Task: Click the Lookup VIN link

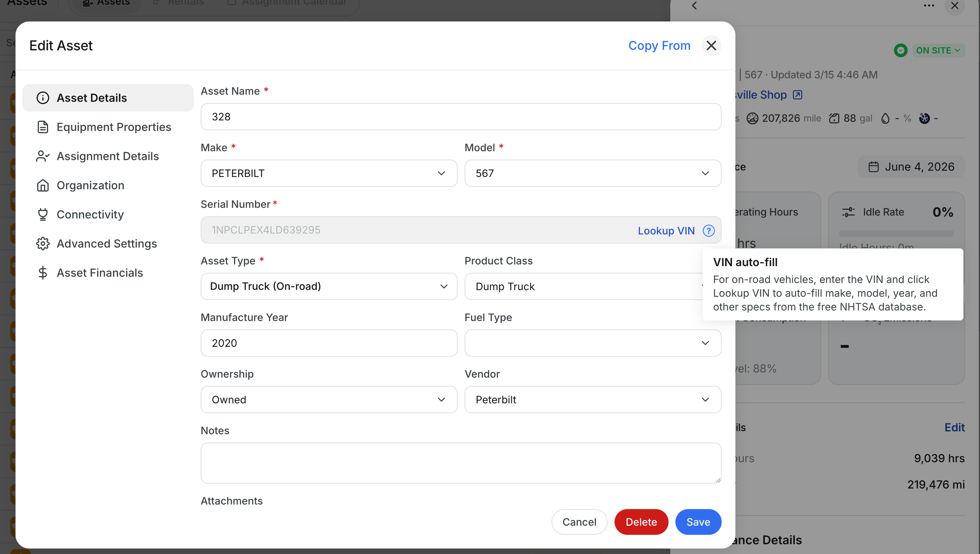Action: 666,230
